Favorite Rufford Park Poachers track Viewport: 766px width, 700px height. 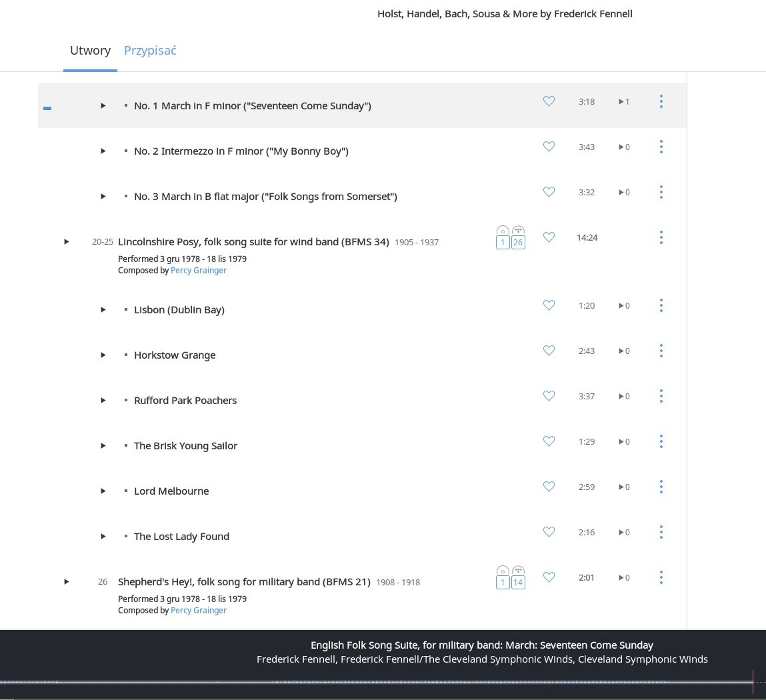pos(549,396)
